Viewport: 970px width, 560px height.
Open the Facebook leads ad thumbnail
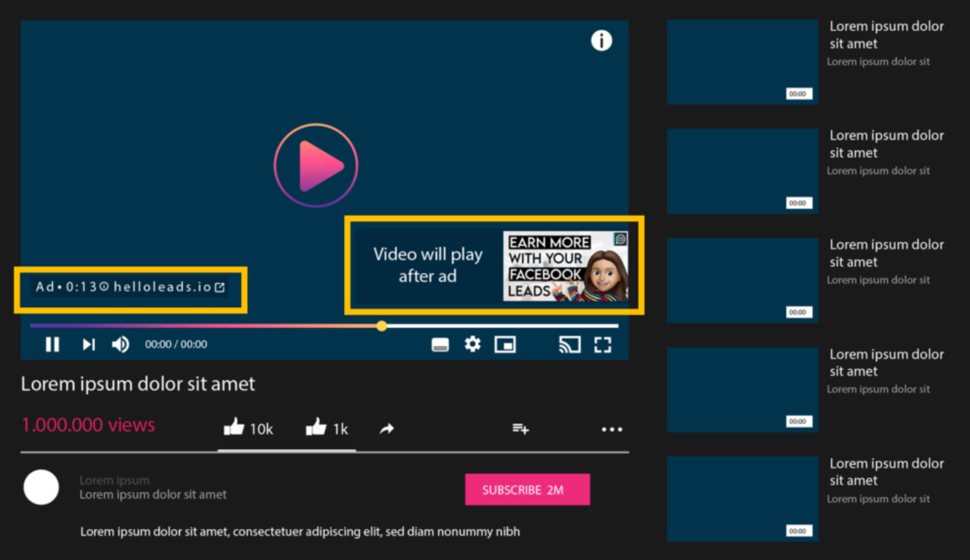[x=567, y=266]
